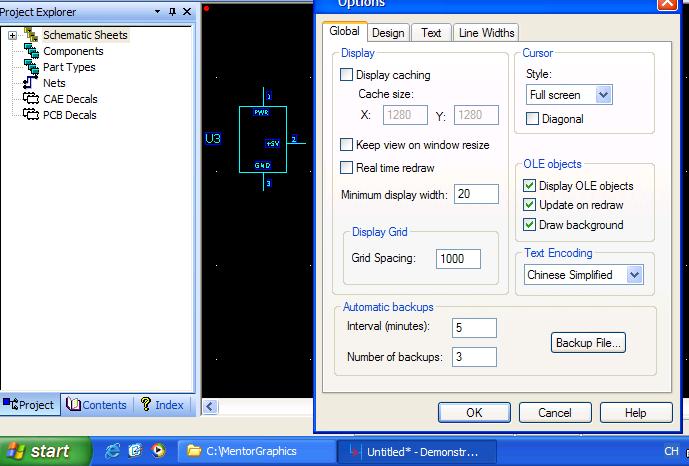Select PCB Decals in Project Explorer
The width and height of the screenshot is (689, 466).
69,115
